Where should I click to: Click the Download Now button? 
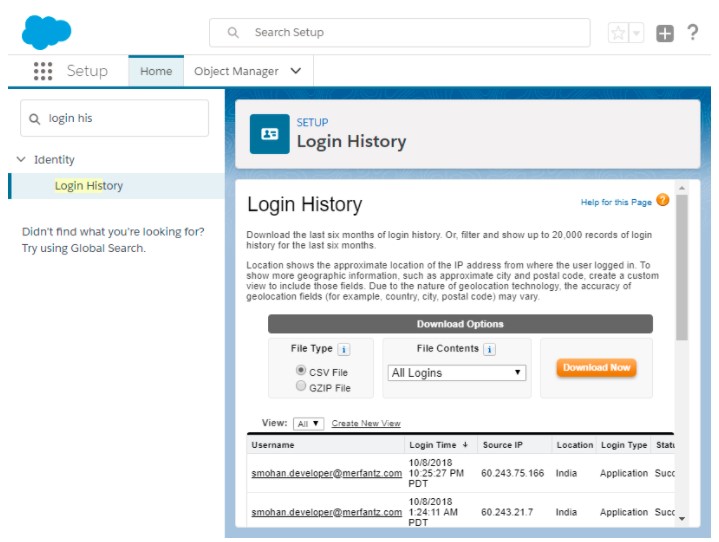pos(597,368)
